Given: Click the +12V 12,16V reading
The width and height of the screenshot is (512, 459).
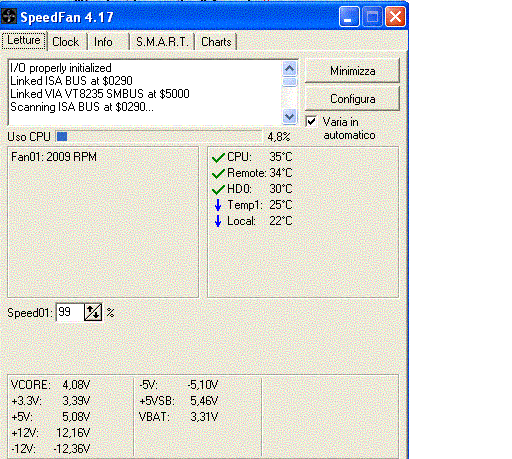Looking at the screenshot, I should tap(50, 433).
